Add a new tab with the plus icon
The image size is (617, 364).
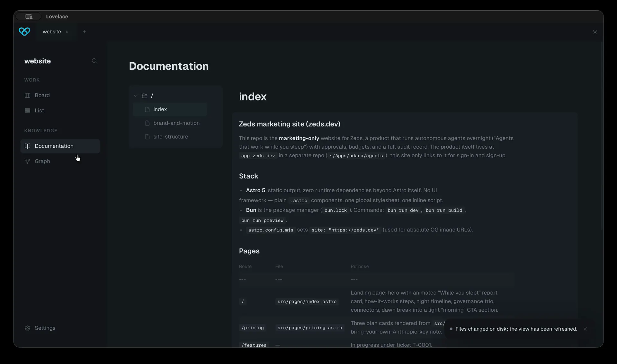tap(84, 32)
